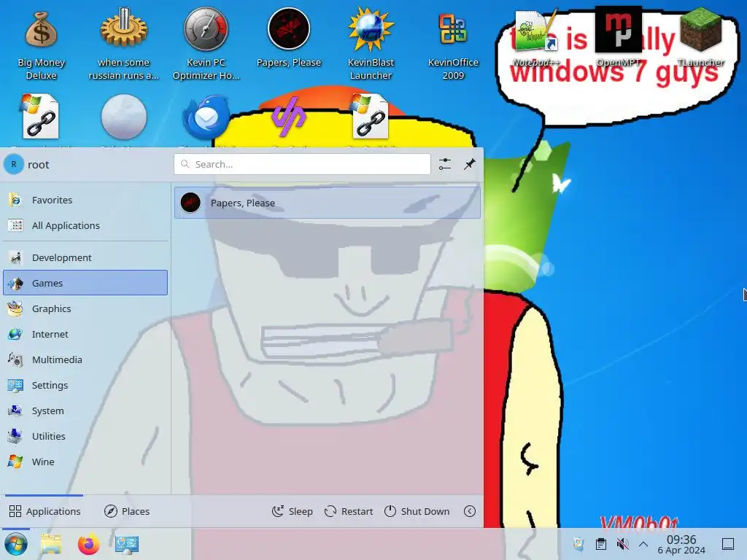
Task: Switch to Places tab
Action: 127,511
